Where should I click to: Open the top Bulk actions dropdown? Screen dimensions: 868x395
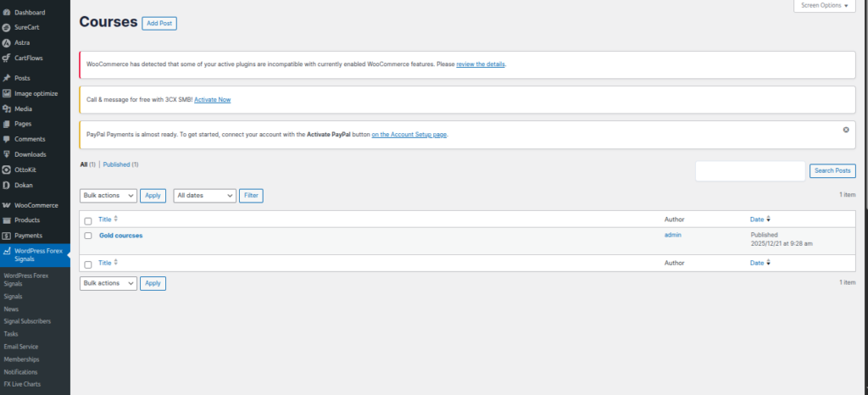(108, 196)
